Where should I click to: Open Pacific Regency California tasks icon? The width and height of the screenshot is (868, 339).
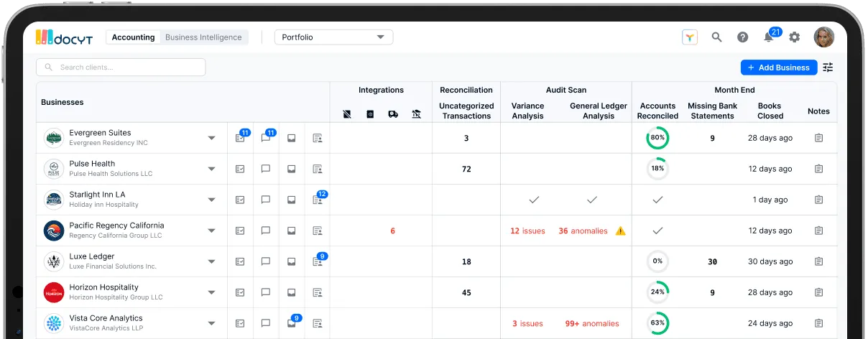point(240,231)
